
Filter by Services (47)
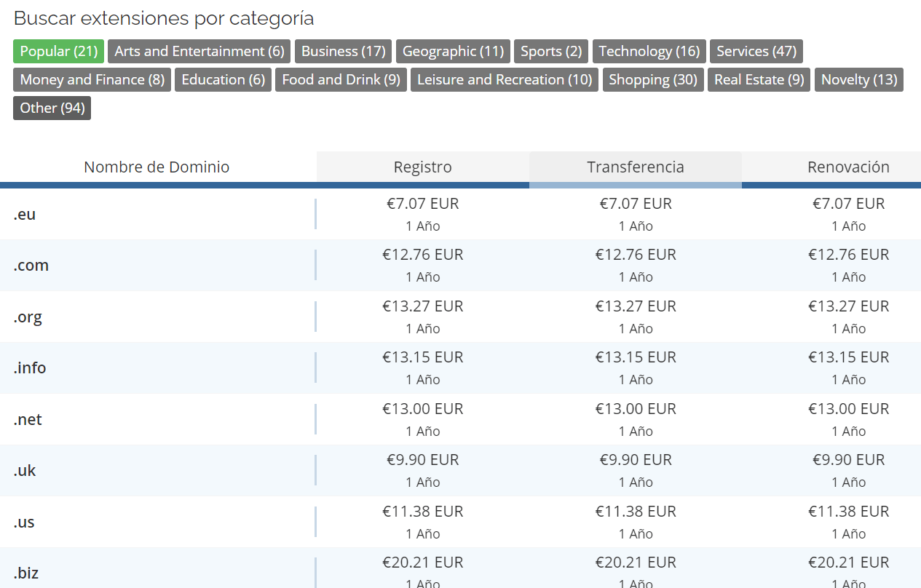[x=756, y=51]
